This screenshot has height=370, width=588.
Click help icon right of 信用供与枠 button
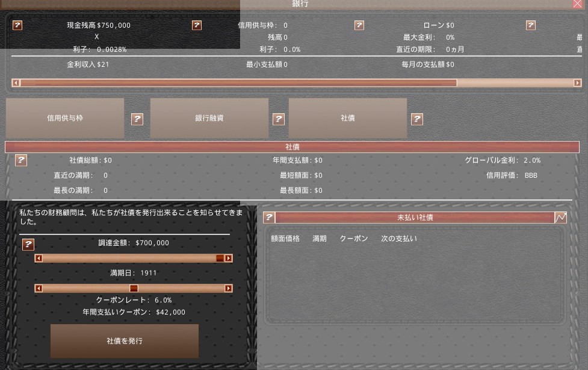point(137,119)
